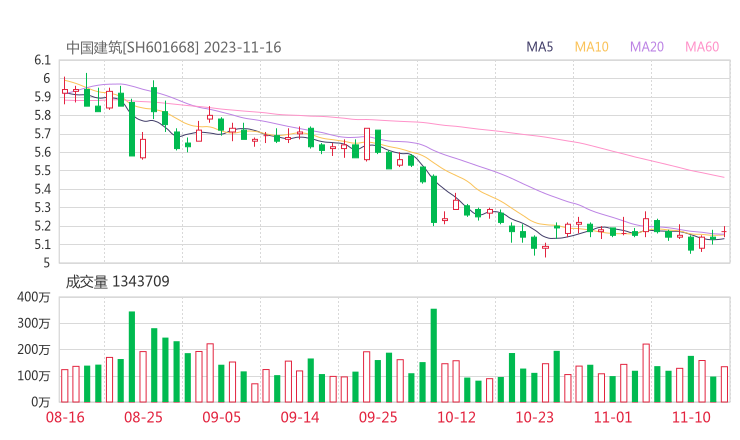Image resolution: width=740 pixels, height=440 pixels.
Task: Click the 200万 volume axis label
Action: [33, 350]
